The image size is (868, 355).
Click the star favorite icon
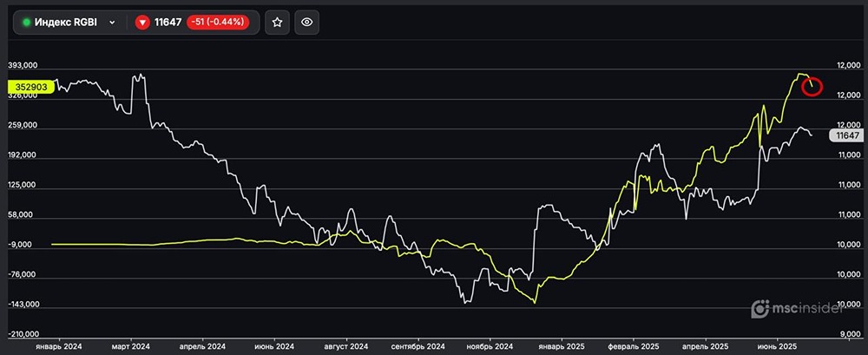pyautogui.click(x=277, y=23)
